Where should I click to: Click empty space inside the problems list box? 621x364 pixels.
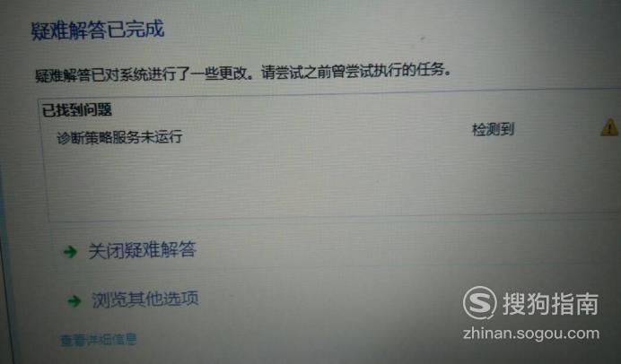(x=317, y=182)
